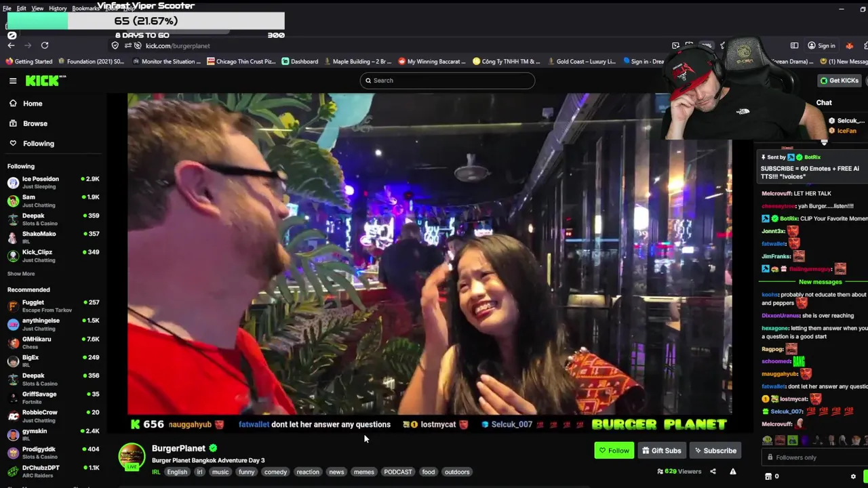Open Prodigyddk channel
868x488 pixels.
click(x=53, y=452)
